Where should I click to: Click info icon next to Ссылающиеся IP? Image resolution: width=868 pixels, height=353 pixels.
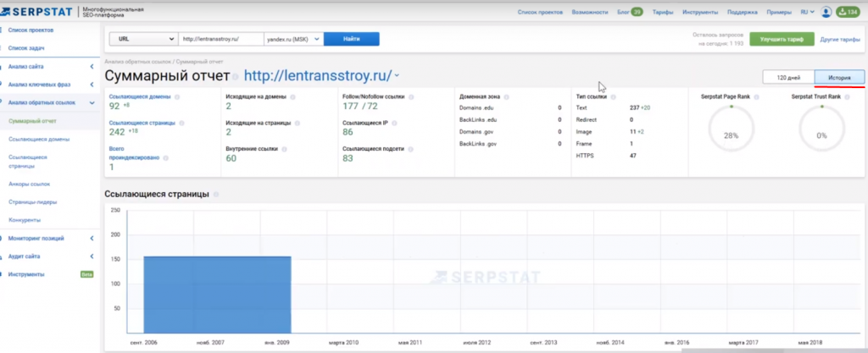click(x=393, y=124)
